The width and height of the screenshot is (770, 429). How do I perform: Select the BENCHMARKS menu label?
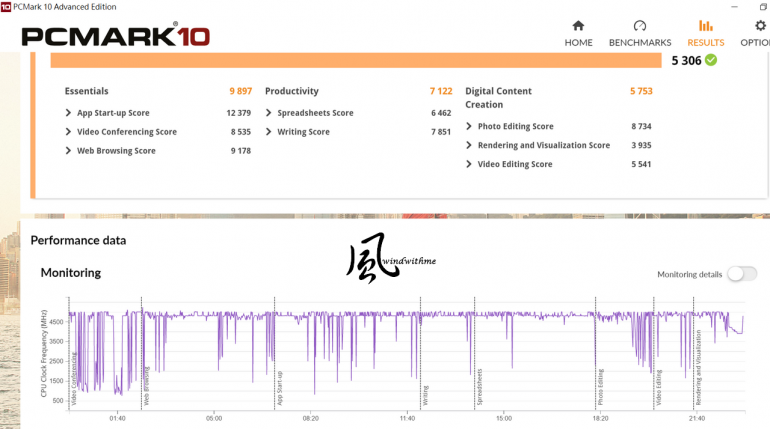(x=640, y=43)
